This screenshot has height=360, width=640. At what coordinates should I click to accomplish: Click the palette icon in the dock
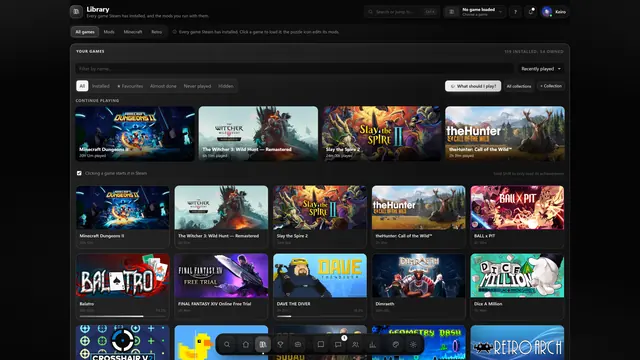[x=396, y=344]
